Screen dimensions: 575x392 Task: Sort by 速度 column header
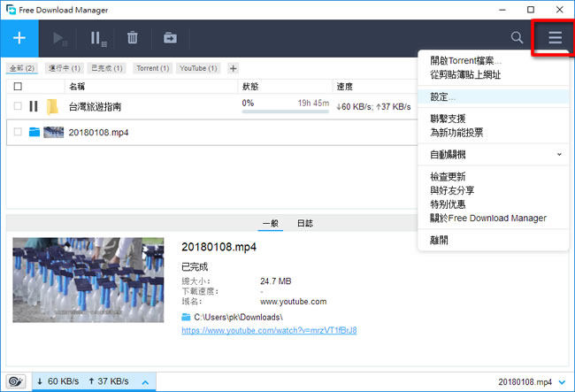point(345,87)
